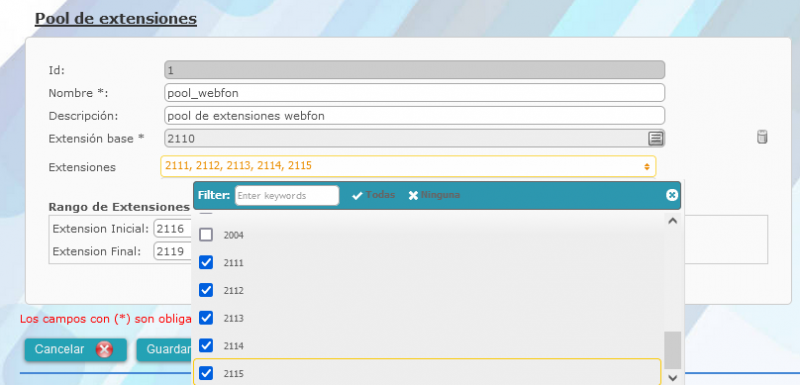The image size is (800, 385).
Task: Check the 2004 extension checkbox
Action: pyautogui.click(x=206, y=235)
